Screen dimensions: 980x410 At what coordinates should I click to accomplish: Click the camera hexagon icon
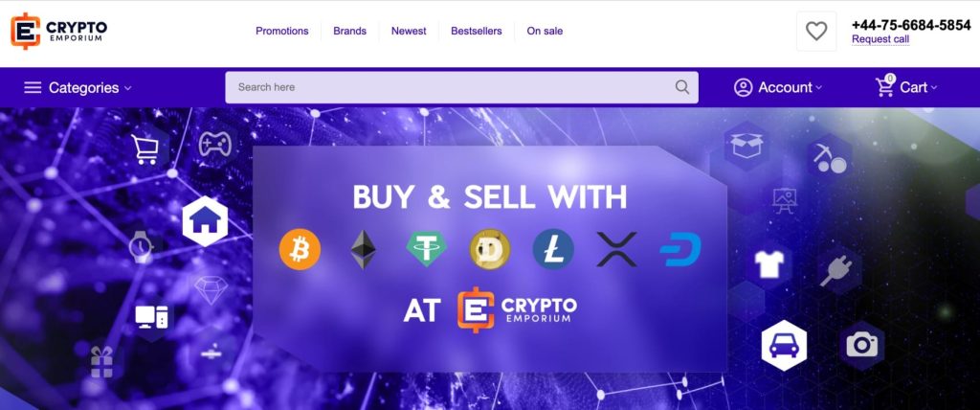click(862, 345)
